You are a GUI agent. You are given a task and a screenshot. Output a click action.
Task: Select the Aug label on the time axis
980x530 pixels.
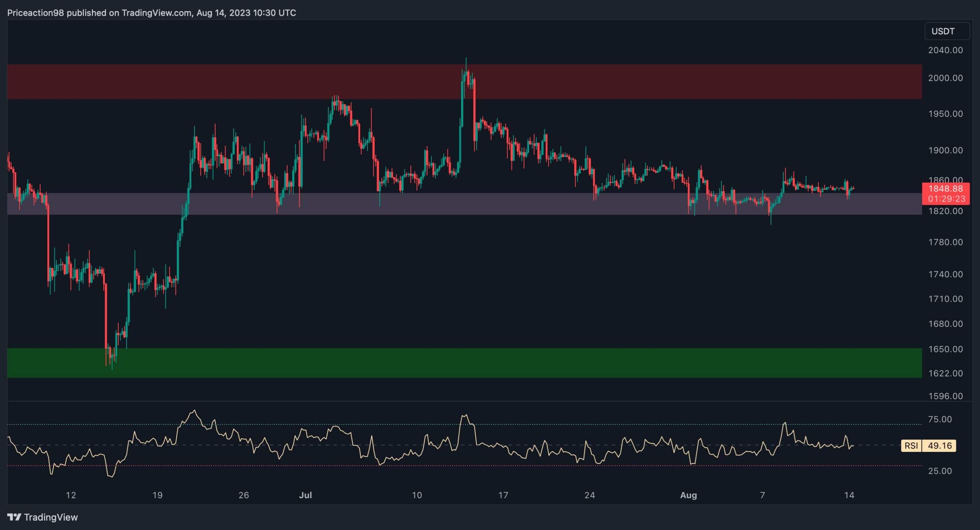click(689, 495)
